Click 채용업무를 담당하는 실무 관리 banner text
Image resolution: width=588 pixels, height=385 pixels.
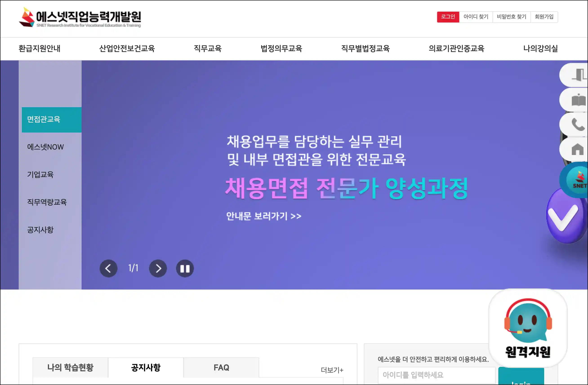pyautogui.click(x=314, y=142)
